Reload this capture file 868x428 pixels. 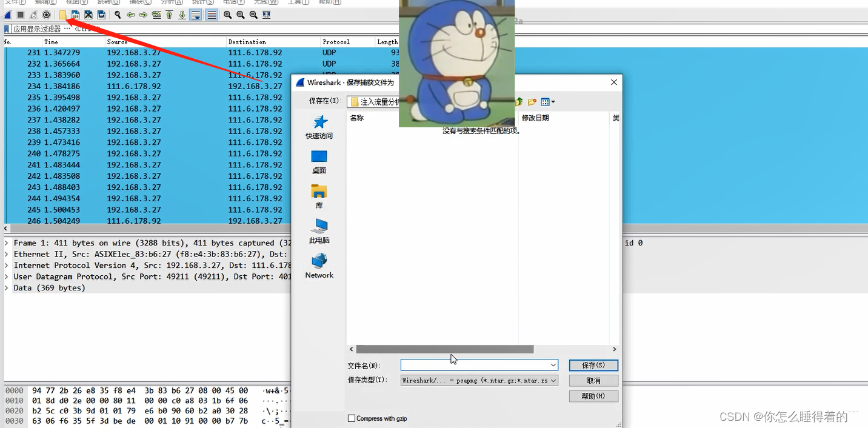tap(101, 15)
